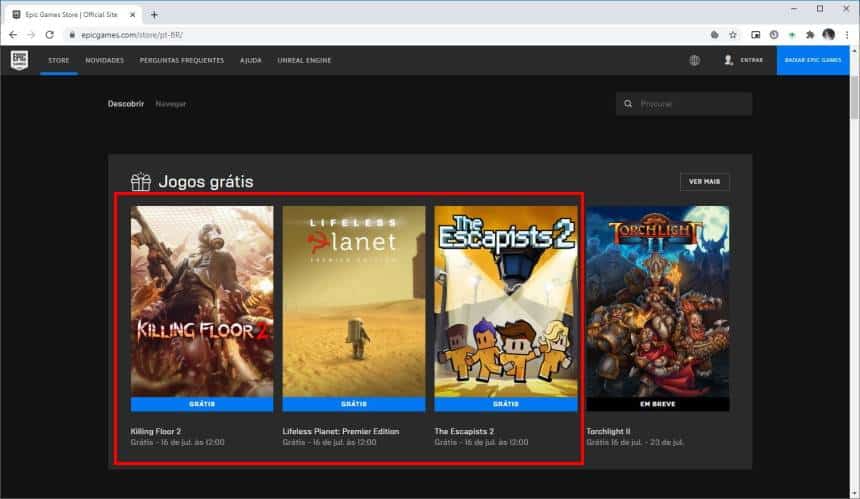This screenshot has width=860, height=499.
Task: Click the Torchlight II title text
Action: (608, 432)
